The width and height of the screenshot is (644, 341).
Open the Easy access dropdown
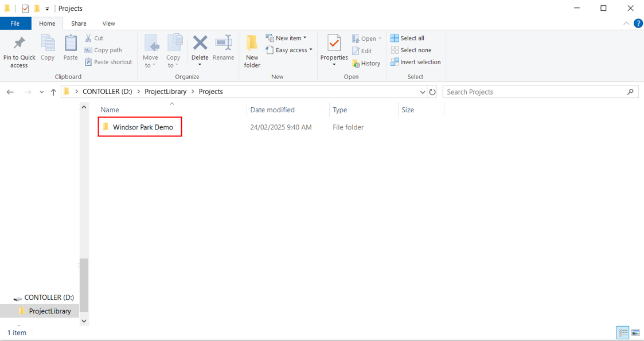(x=289, y=50)
